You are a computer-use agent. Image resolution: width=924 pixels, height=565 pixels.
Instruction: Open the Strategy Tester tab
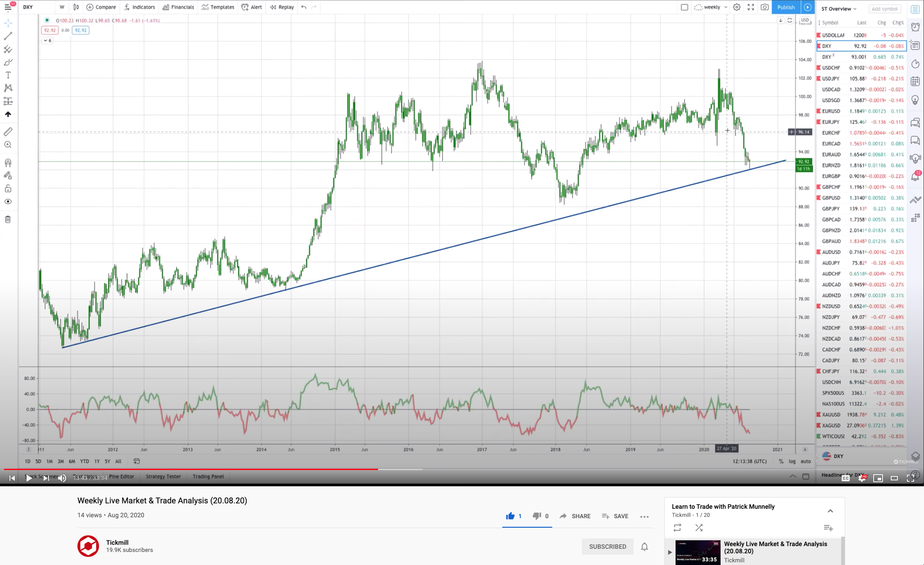pos(163,476)
